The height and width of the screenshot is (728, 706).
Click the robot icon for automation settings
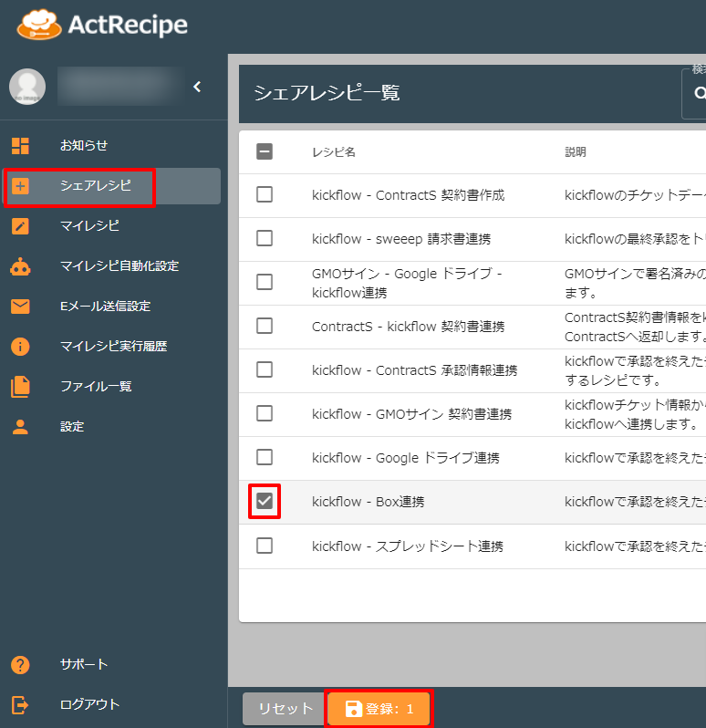pos(20,267)
